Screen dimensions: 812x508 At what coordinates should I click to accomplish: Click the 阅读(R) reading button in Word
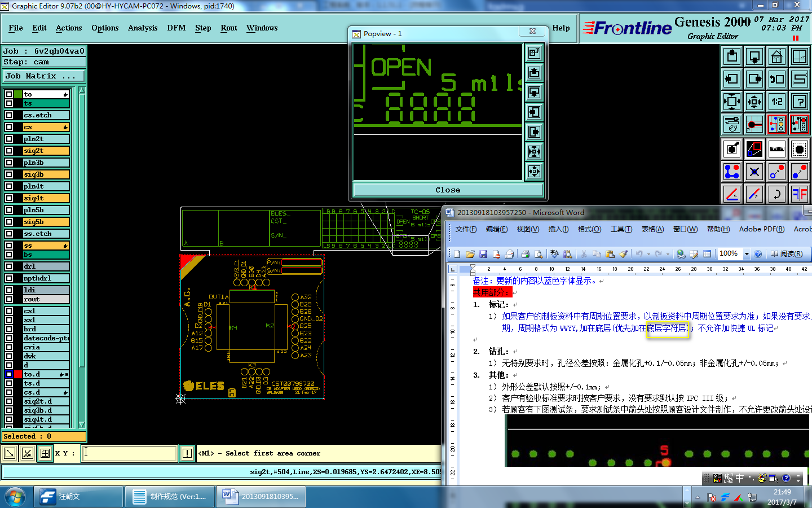tap(787, 254)
